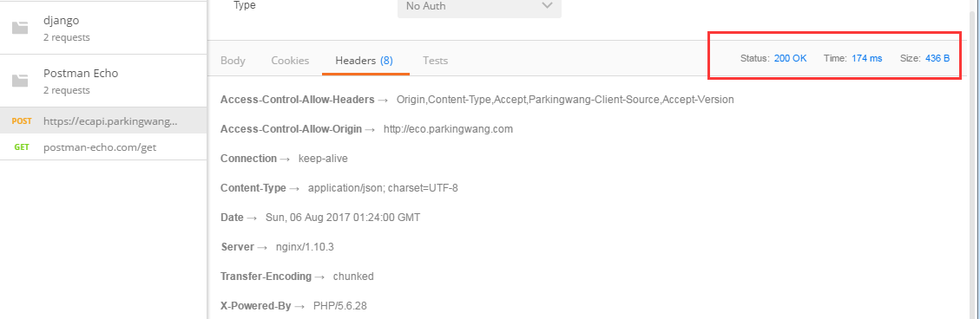Viewport: 980px width, 319px height.
Task: Click the orange POST method label
Action: 21,121
